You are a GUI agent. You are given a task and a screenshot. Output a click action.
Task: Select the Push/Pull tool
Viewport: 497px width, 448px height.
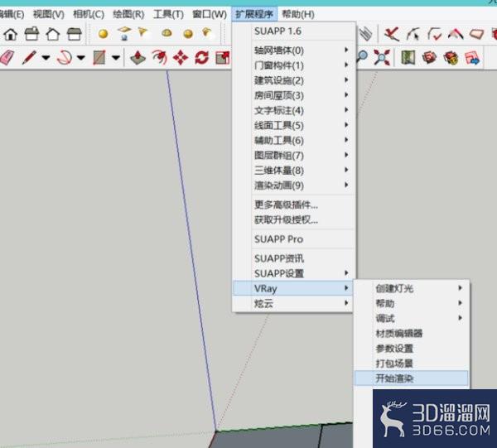[x=138, y=58]
